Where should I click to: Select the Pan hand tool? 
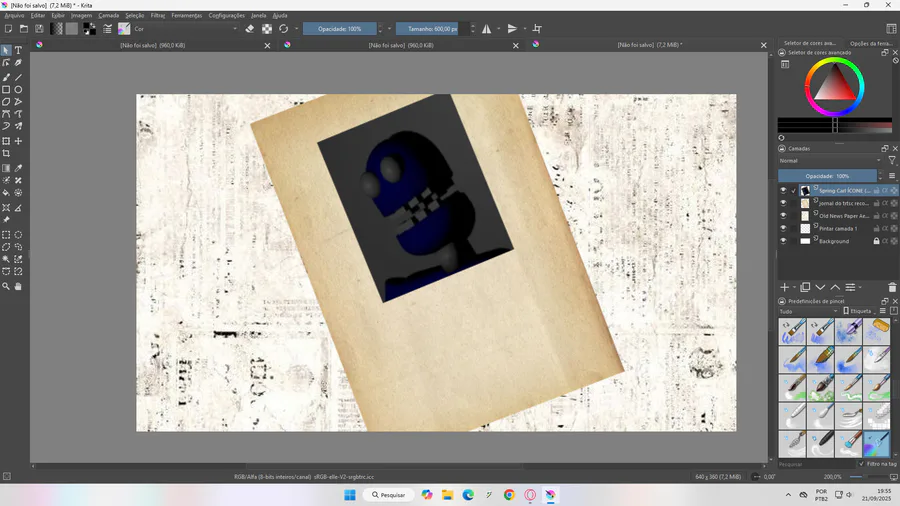(18, 286)
